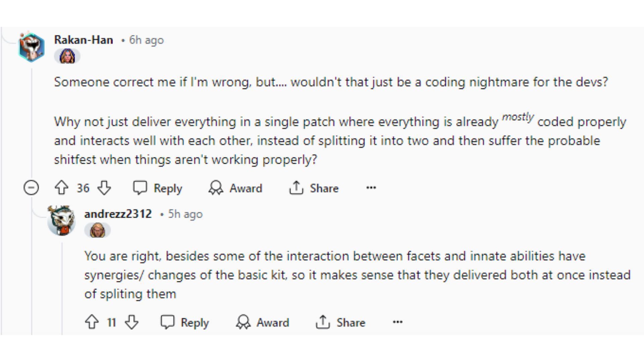Downvote andrezz2312's reply
644x362 pixels.
(x=131, y=322)
